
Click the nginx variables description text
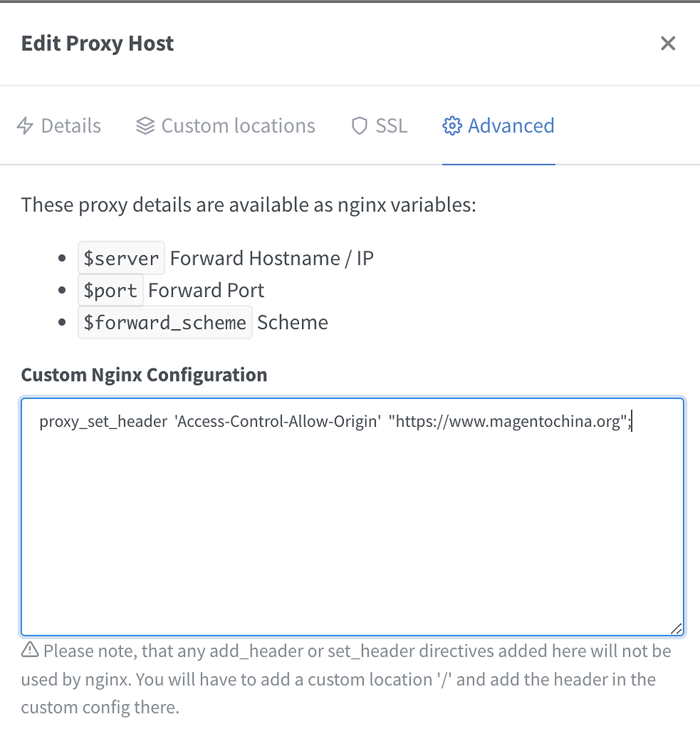[248, 205]
